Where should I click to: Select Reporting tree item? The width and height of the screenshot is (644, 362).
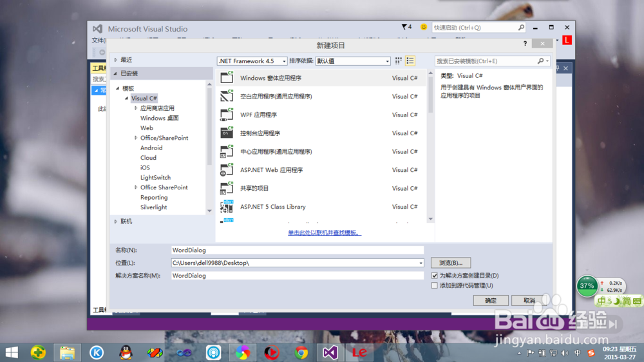pos(154,197)
